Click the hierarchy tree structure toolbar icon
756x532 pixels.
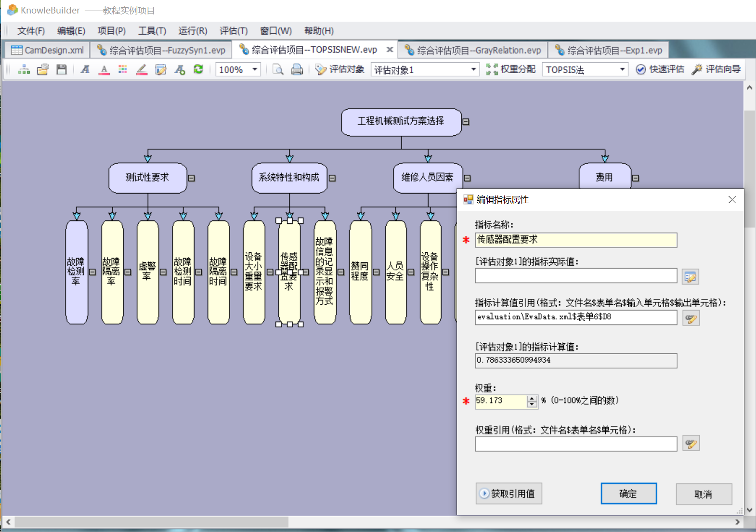24,70
